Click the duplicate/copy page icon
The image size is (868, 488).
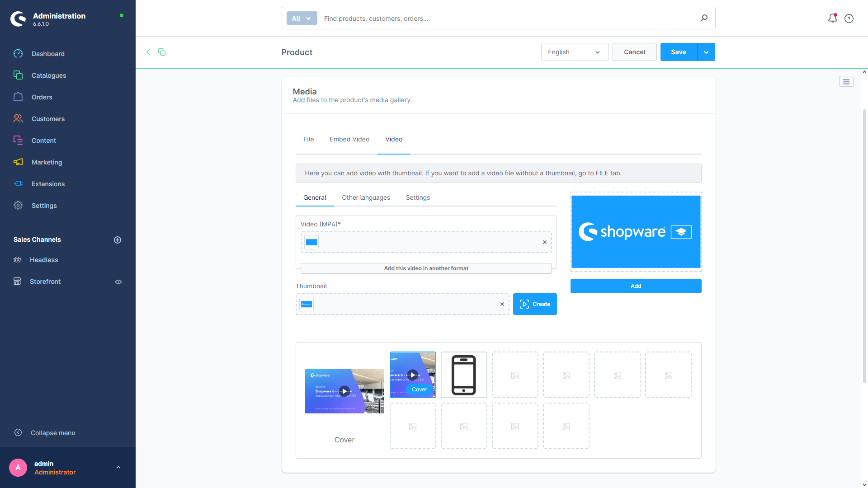tap(162, 52)
